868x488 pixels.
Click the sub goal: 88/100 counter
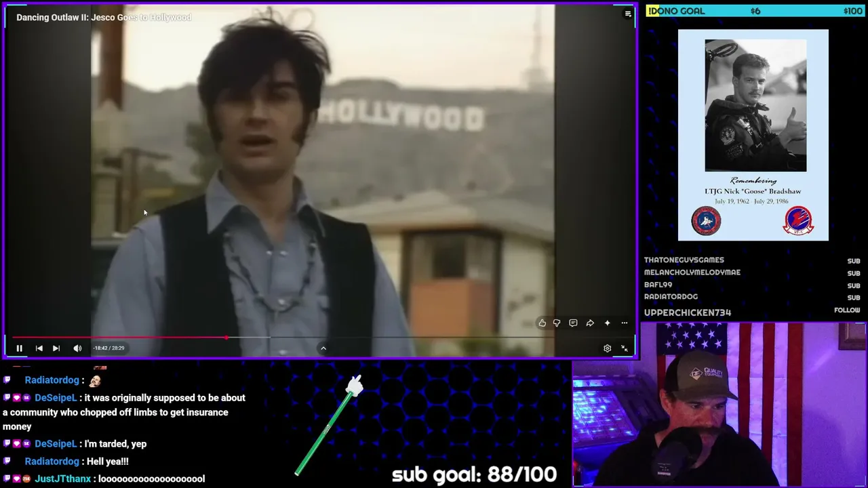click(x=474, y=474)
